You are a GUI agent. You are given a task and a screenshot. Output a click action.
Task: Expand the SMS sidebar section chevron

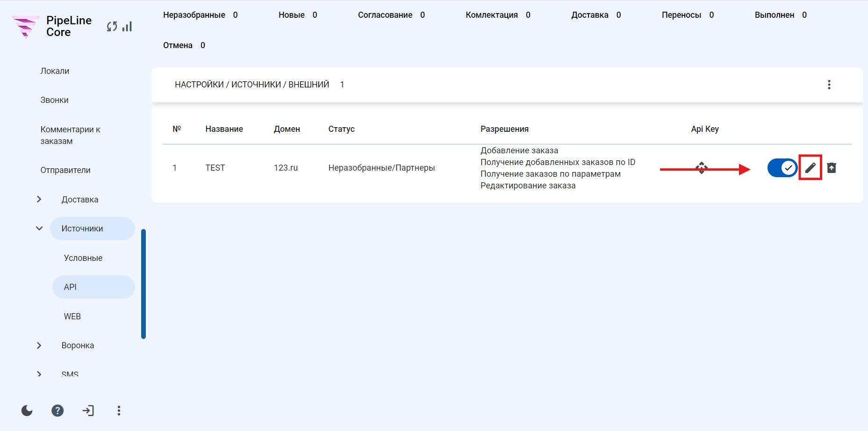39,374
